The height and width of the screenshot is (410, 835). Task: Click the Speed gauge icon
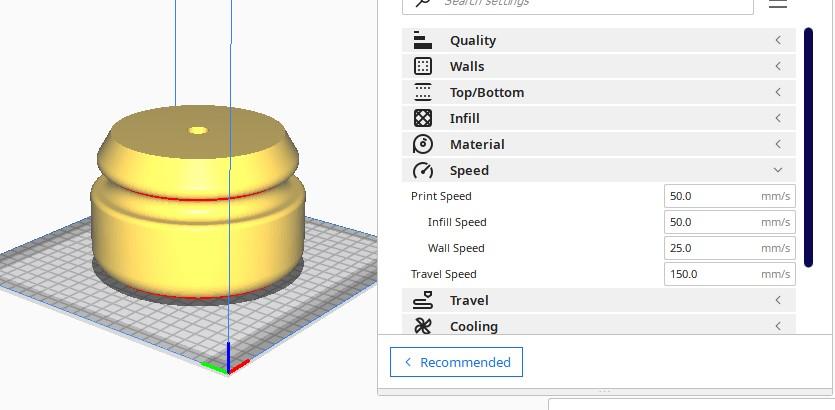[x=422, y=170]
